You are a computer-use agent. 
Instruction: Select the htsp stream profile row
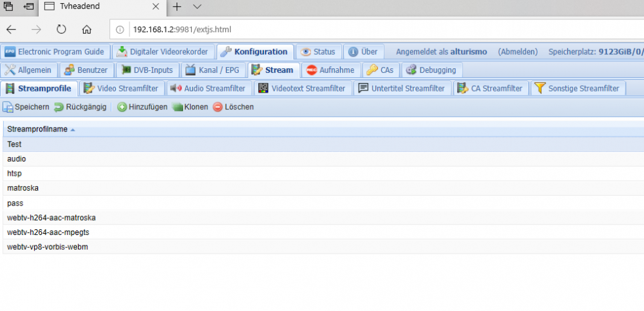323,173
